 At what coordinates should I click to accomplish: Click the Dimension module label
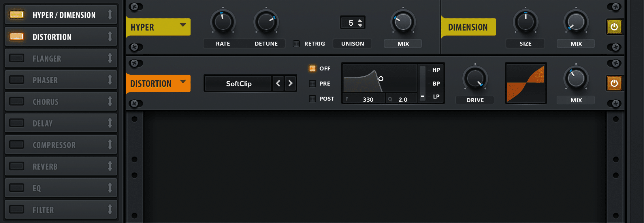pyautogui.click(x=468, y=27)
